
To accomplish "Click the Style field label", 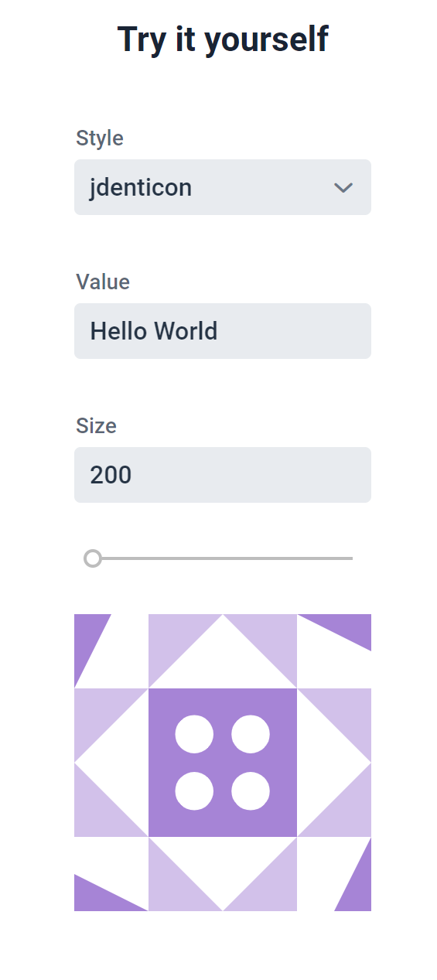I will pyautogui.click(x=100, y=138).
